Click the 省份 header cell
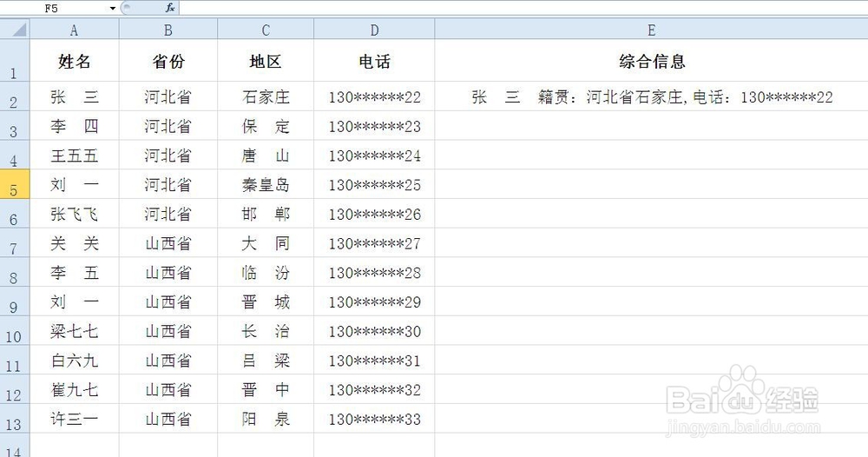 click(168, 60)
